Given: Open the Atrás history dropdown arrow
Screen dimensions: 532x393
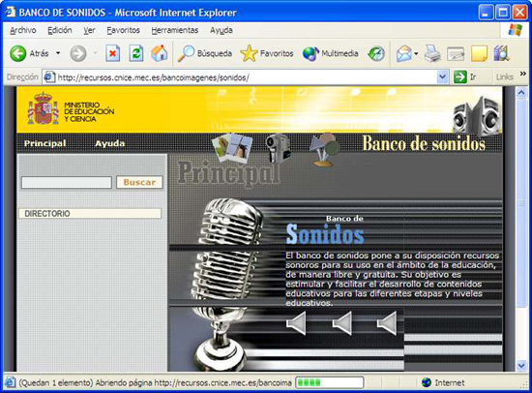Looking at the screenshot, I should pos(58,53).
